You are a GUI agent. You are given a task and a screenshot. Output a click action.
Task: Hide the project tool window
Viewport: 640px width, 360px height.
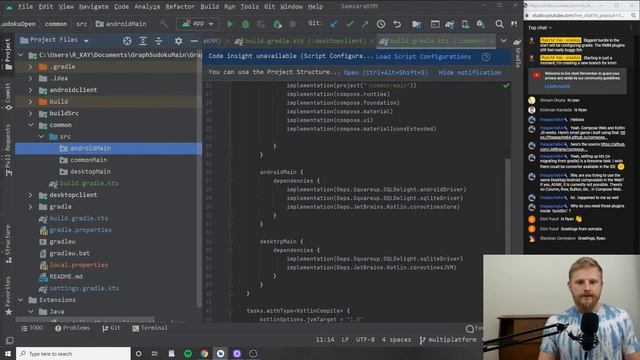click(x=194, y=41)
